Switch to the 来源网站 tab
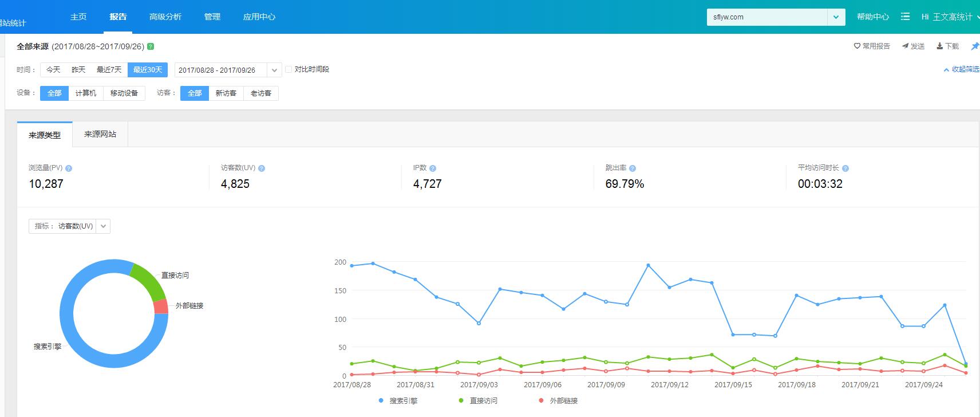The image size is (980, 417). (100, 134)
